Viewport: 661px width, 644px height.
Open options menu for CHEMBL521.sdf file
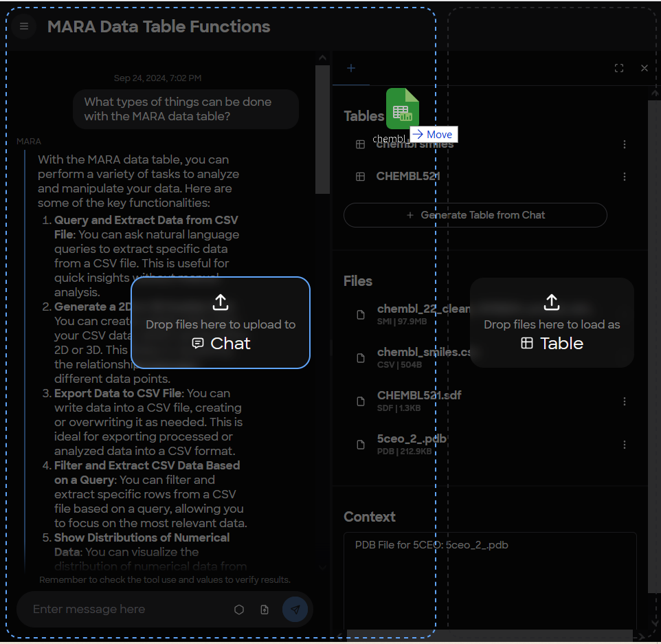[624, 401]
